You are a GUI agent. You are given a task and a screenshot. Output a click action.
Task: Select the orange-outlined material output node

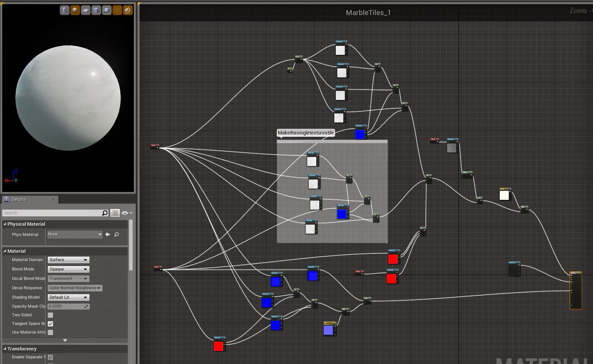(x=576, y=290)
